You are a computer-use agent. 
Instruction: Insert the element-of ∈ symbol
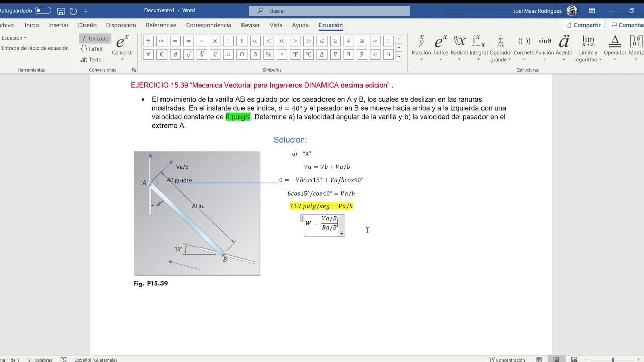pyautogui.click(x=375, y=54)
